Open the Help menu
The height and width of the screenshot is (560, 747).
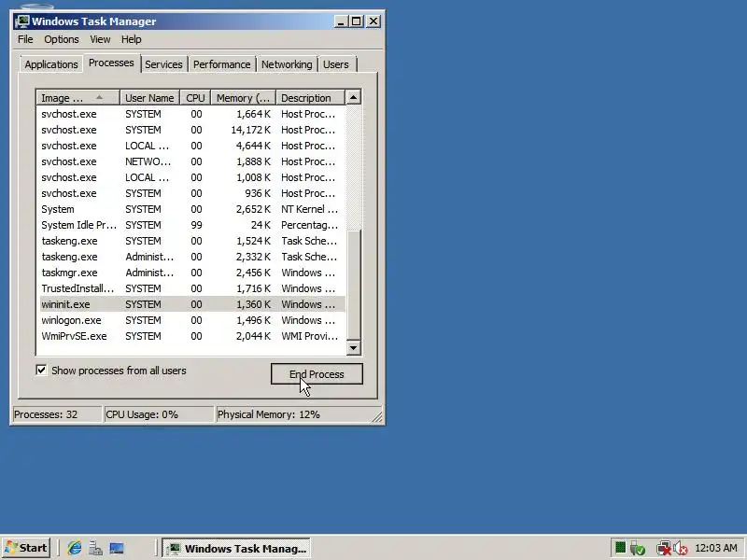coord(131,39)
